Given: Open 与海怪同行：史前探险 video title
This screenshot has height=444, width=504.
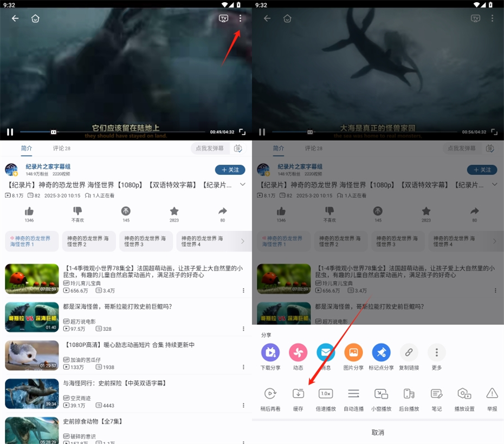Looking at the screenshot, I should tap(115, 383).
